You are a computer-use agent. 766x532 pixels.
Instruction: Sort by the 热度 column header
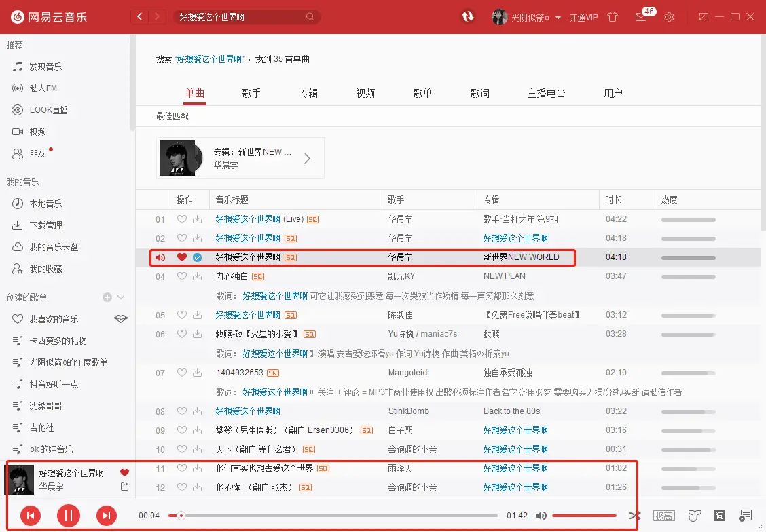670,199
